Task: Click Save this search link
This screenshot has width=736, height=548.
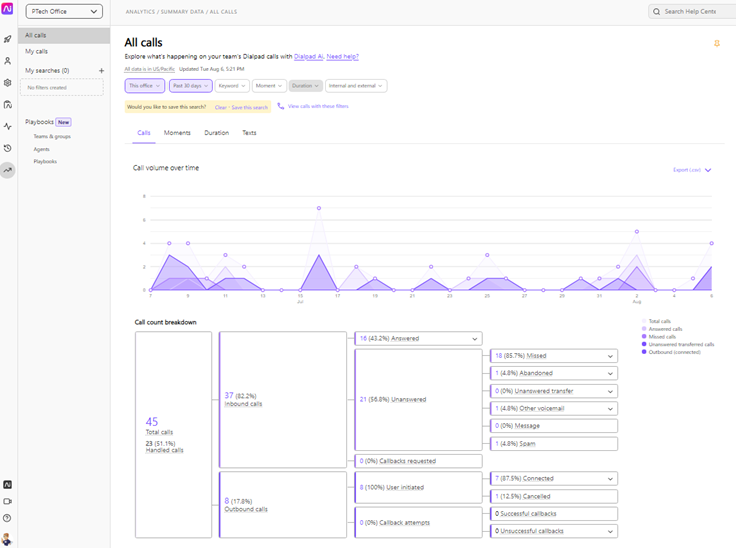Action: pyautogui.click(x=250, y=107)
